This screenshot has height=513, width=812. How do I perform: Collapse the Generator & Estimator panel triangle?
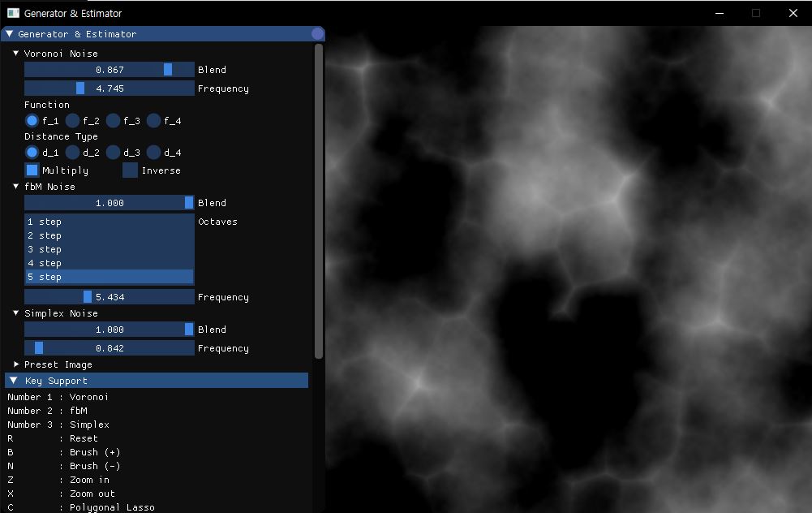[9, 33]
